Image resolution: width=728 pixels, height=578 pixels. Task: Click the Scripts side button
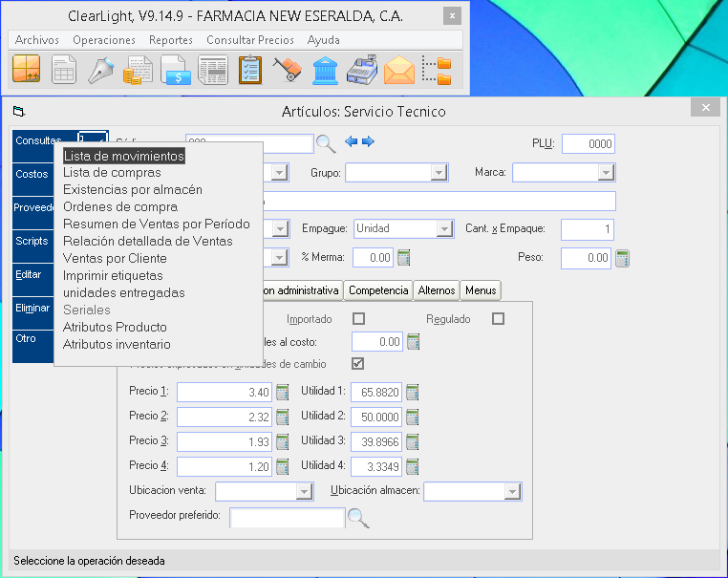tap(33, 246)
